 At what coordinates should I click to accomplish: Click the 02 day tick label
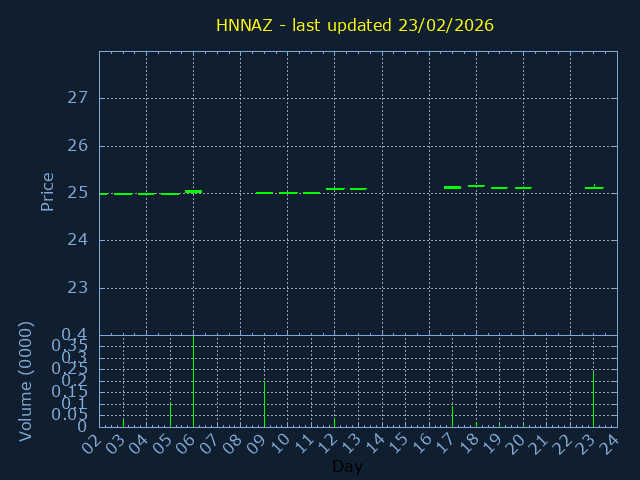click(x=92, y=441)
